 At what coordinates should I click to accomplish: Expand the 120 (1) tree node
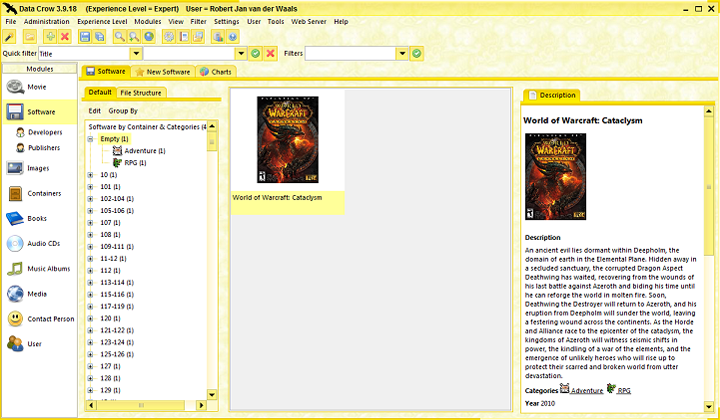pyautogui.click(x=90, y=318)
